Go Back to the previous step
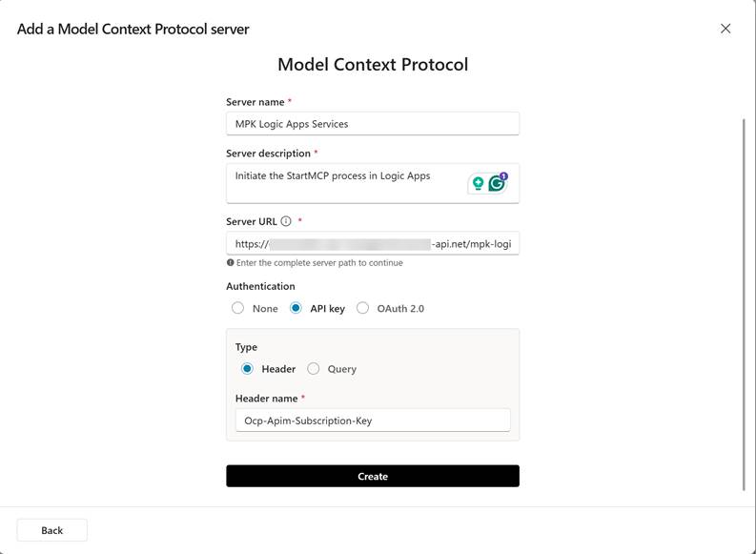Image resolution: width=756 pixels, height=554 pixels. coord(52,530)
